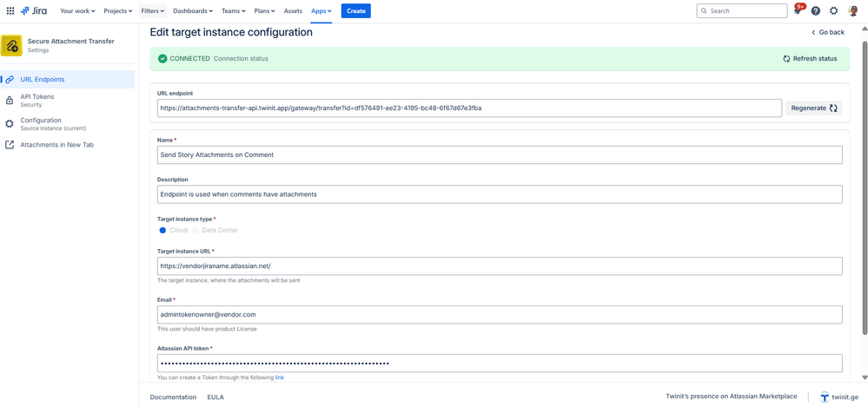The height and width of the screenshot is (407, 868).
Task: Expand the Your work dropdown
Action: [x=77, y=10]
